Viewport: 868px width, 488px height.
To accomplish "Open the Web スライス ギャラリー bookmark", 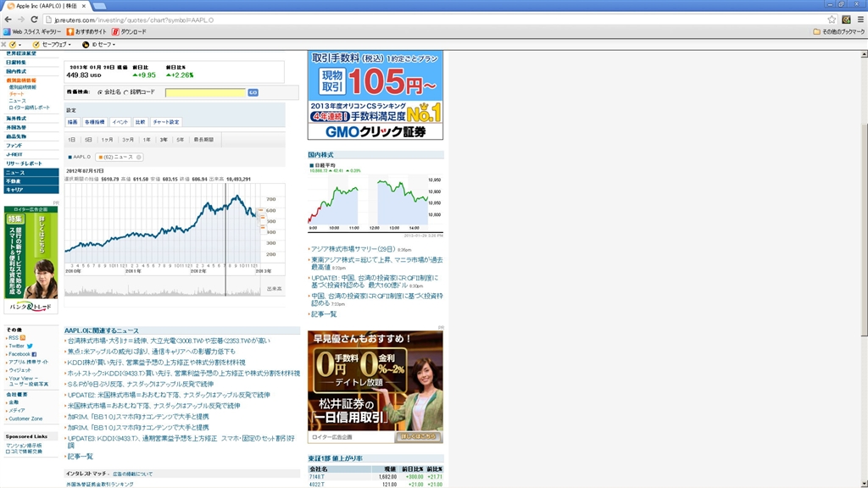I will coord(32,31).
